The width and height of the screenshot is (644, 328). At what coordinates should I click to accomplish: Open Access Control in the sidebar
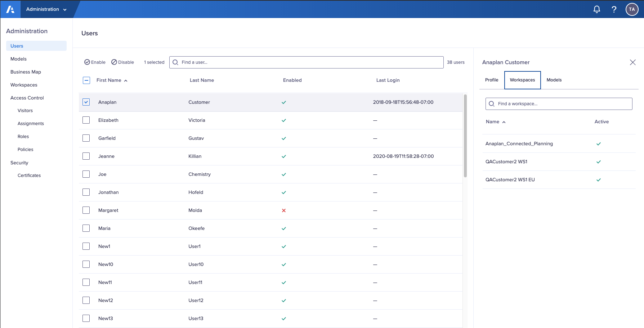tap(27, 98)
